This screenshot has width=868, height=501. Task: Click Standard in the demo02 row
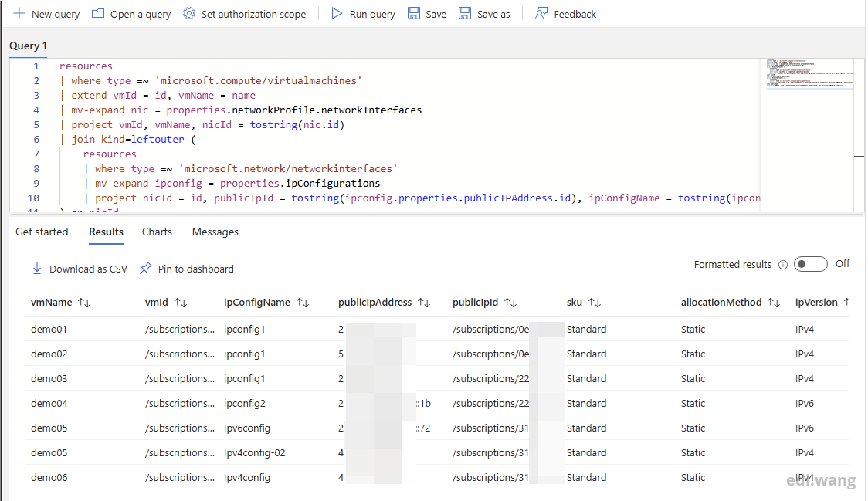[586, 354]
